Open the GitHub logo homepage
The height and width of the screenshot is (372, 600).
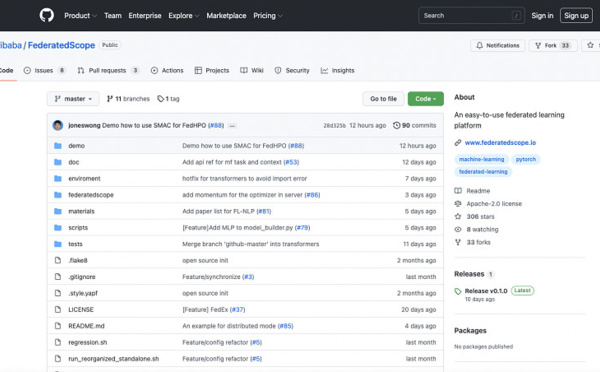[47, 16]
